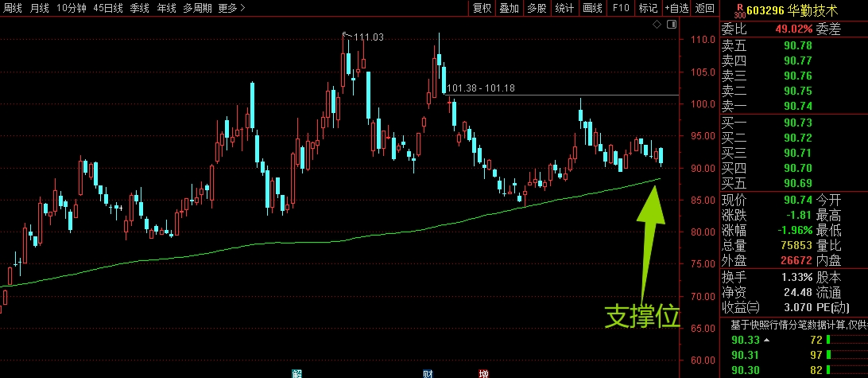
Task: Switch to the 年线 yearly chart
Action: [x=167, y=8]
